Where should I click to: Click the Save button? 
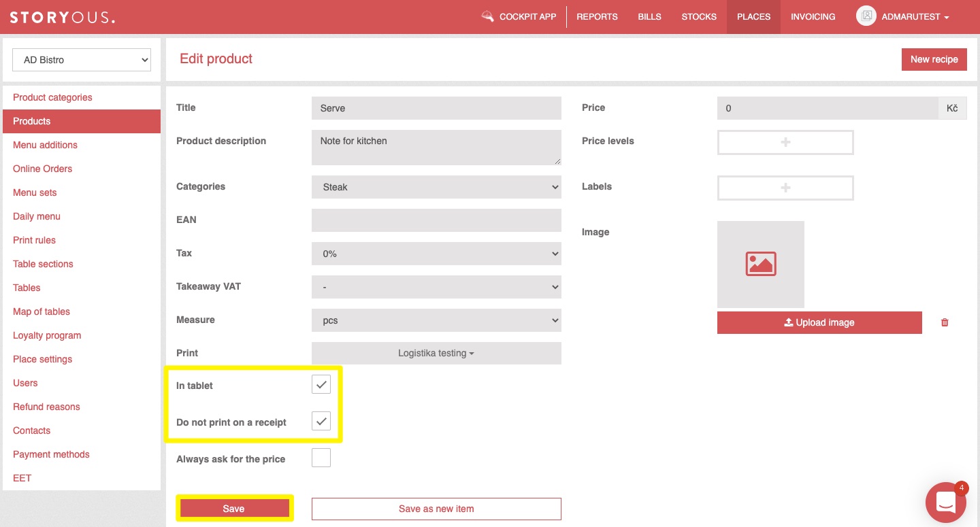(234, 509)
